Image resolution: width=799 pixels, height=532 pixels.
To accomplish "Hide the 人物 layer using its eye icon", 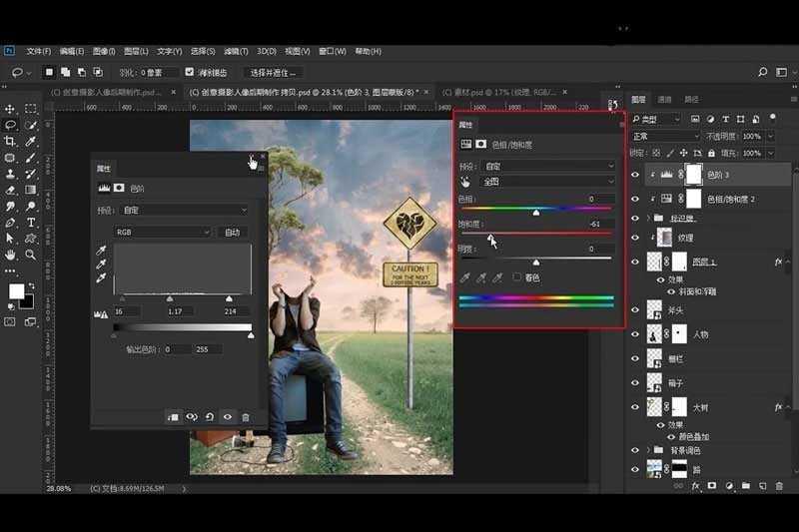I will 635,334.
